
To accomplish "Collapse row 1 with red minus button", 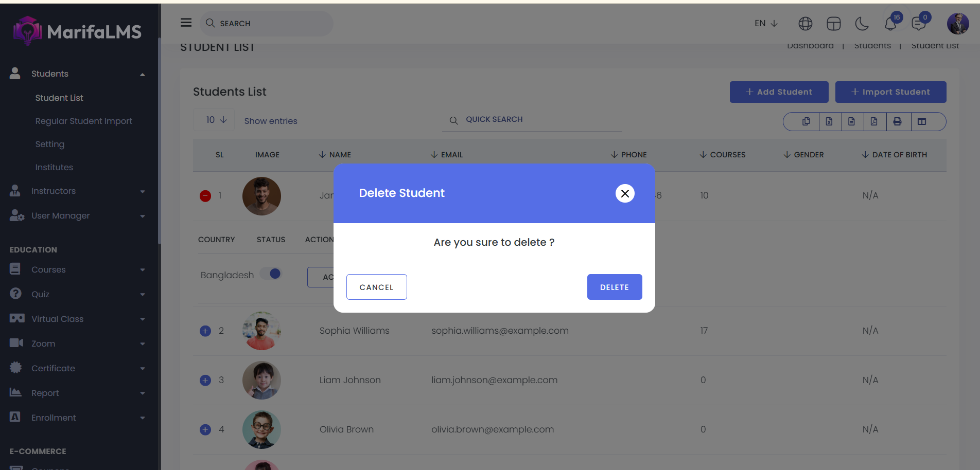I will click(x=205, y=196).
